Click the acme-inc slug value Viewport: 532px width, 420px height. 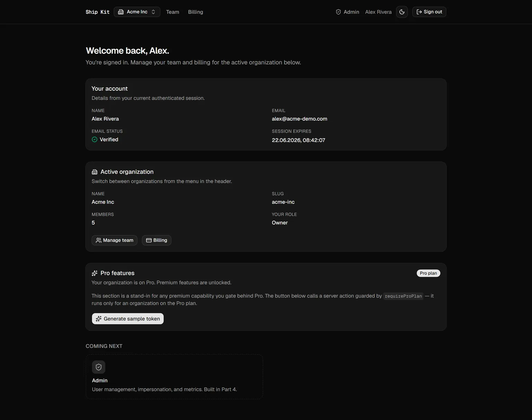pyautogui.click(x=283, y=202)
